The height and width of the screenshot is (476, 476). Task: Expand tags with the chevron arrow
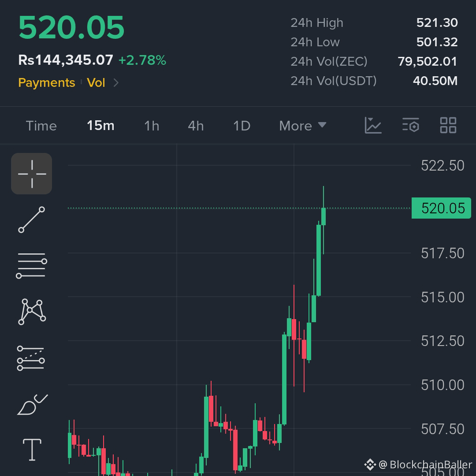pos(116,82)
